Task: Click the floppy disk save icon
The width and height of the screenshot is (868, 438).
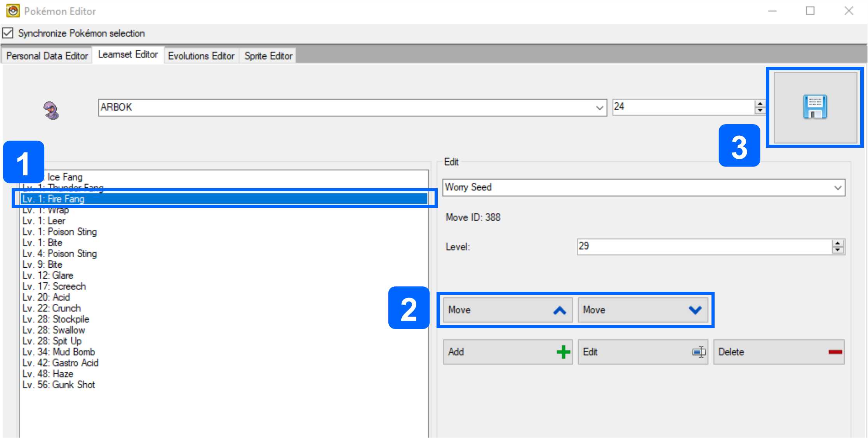Action: (x=815, y=107)
